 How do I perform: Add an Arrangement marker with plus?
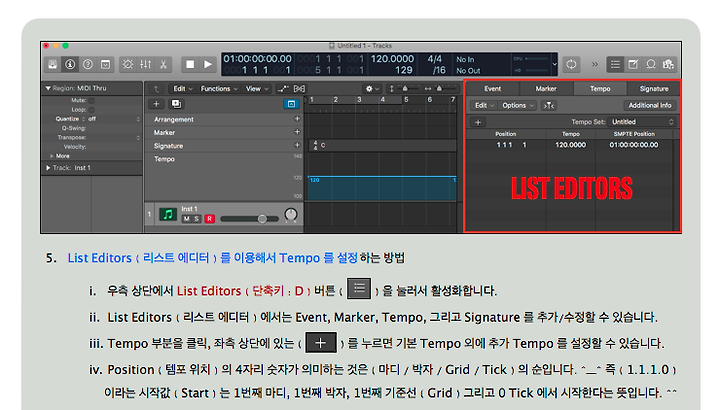click(x=297, y=119)
